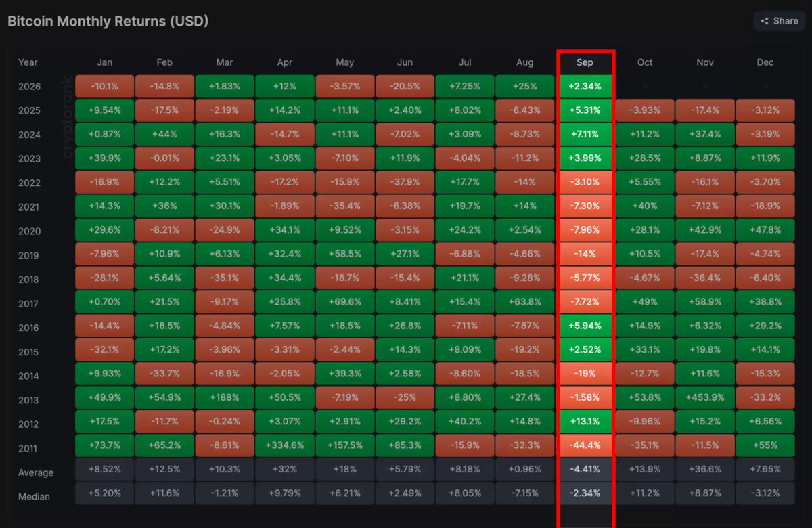Click the 2026 September cell showing +2.34%
This screenshot has width=812, height=528.
pyautogui.click(x=585, y=86)
